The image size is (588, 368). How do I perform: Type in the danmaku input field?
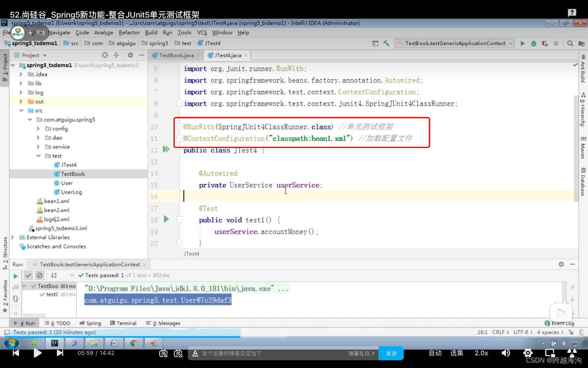pos(272,353)
